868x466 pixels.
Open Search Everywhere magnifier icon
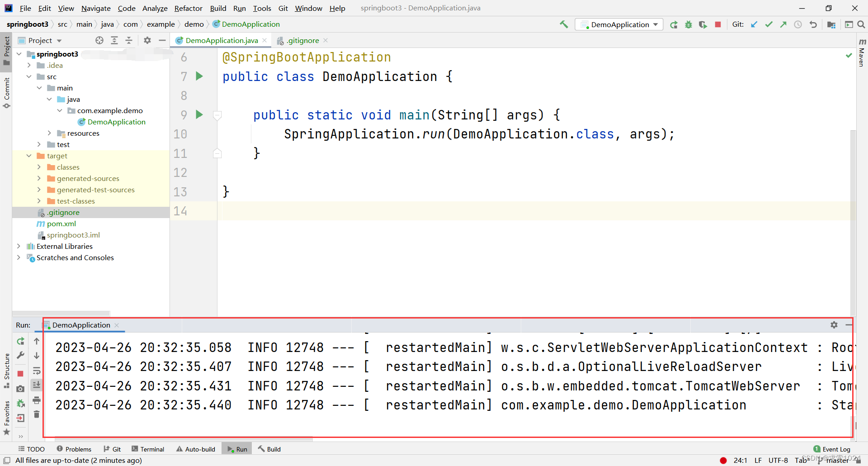[x=861, y=24]
